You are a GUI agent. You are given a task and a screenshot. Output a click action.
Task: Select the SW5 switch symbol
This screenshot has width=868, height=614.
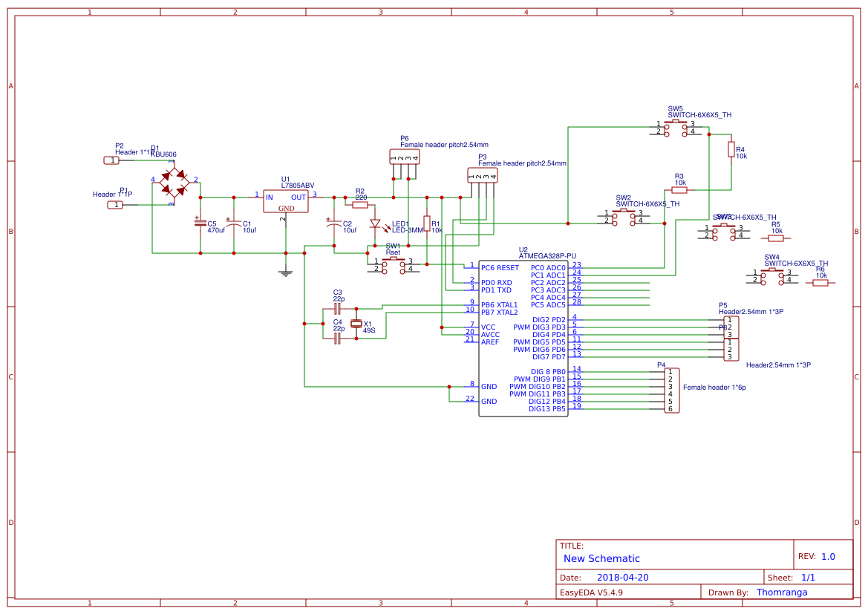coord(676,128)
